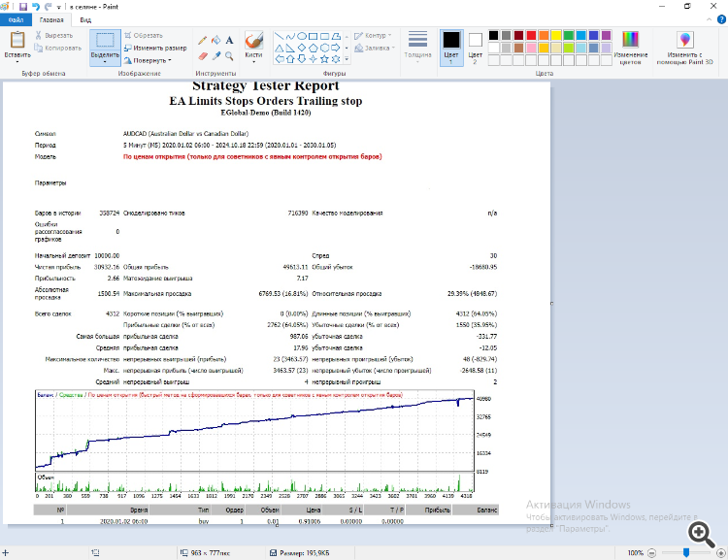Click the Вырезать cut button

tap(54, 35)
